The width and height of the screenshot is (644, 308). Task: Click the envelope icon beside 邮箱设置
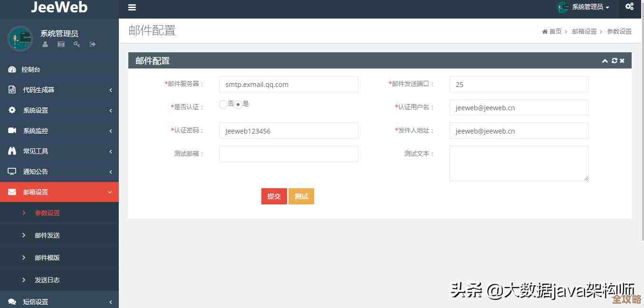(11, 192)
